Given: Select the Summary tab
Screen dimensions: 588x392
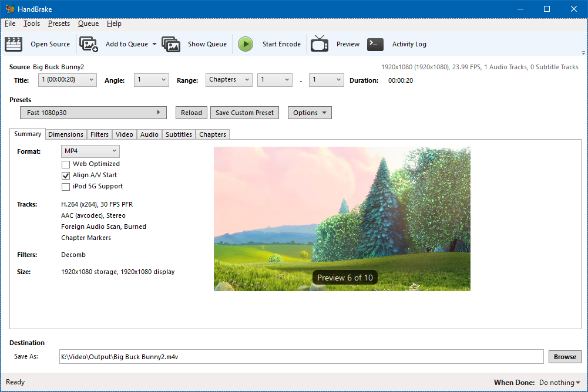Looking at the screenshot, I should click(x=28, y=134).
